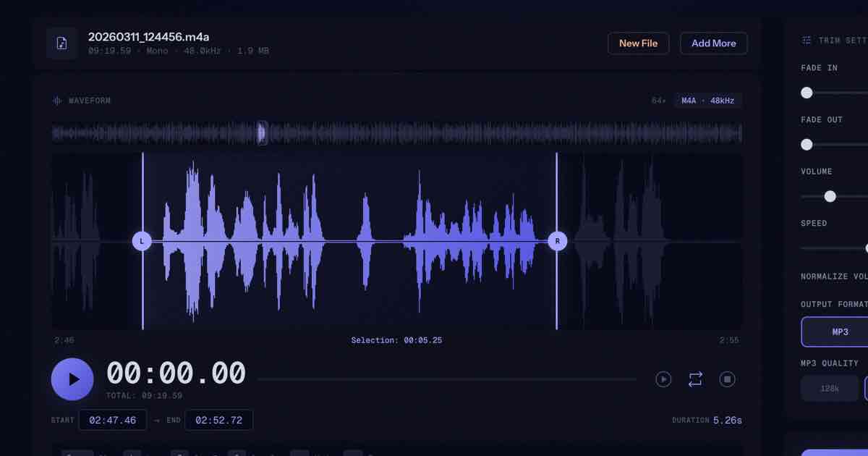The image size is (868, 456).
Task: Click the start time field showing 02:47.46
Action: click(x=113, y=420)
